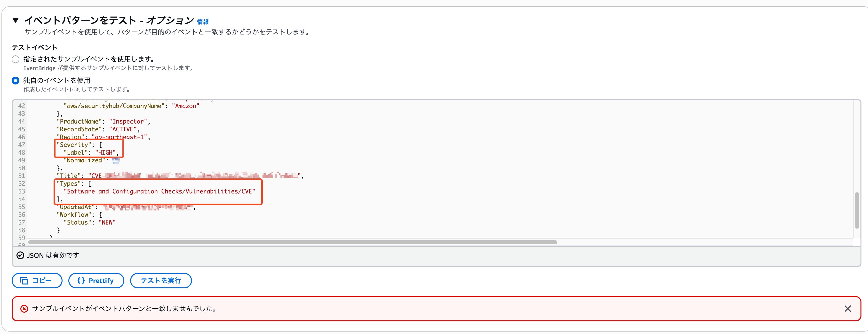Click line 48 with Label HIGH
The height and width of the screenshot is (334, 868).
pos(91,152)
